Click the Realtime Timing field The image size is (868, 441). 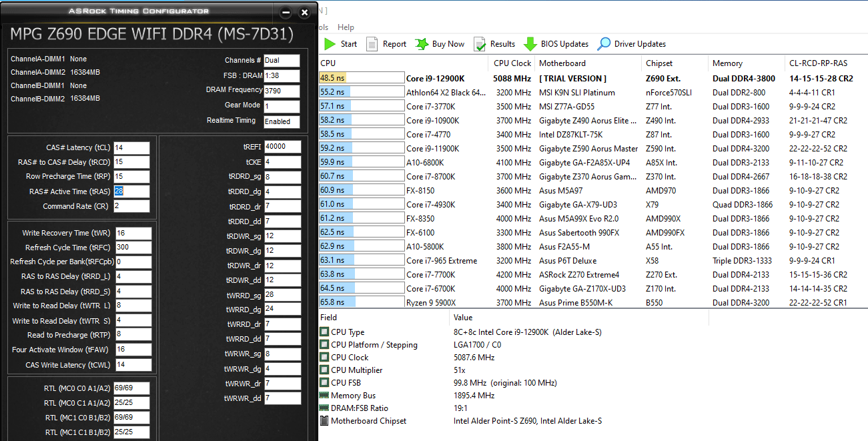tap(282, 121)
